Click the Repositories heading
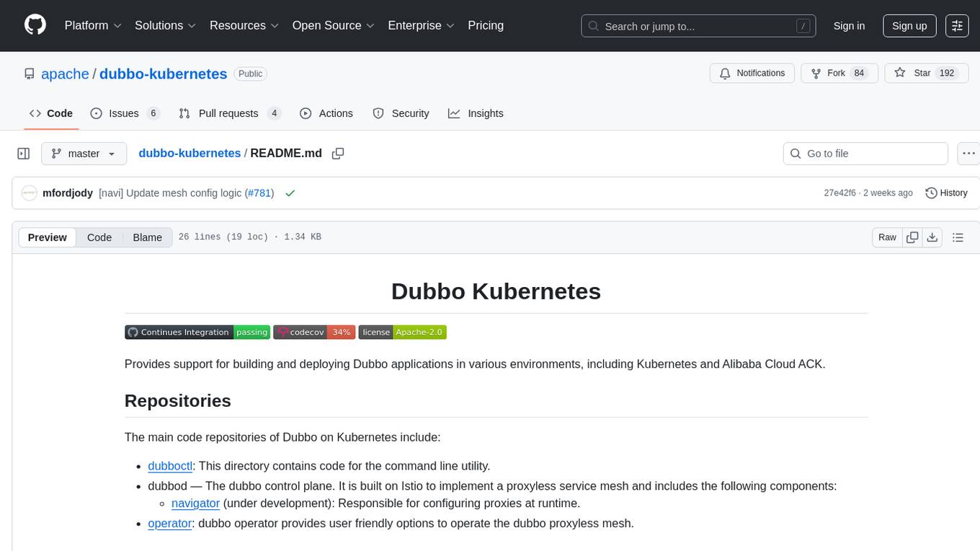This screenshot has width=980, height=551. [x=178, y=401]
